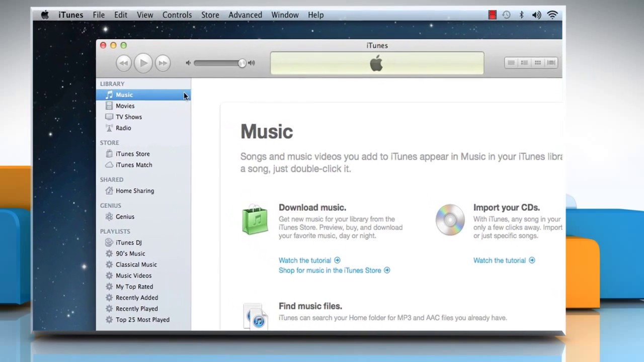
Task: Click the Apple logo status display
Action: click(377, 63)
